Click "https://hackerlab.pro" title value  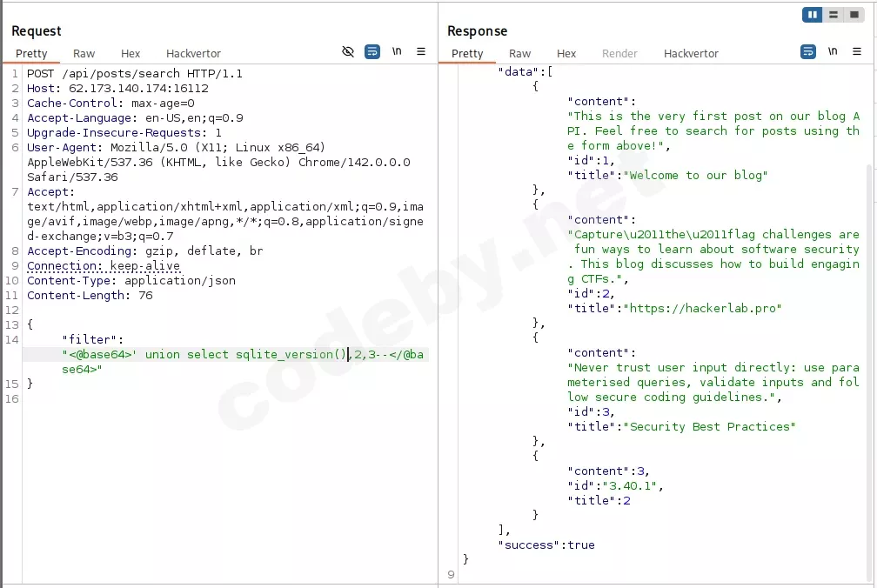[x=702, y=309]
